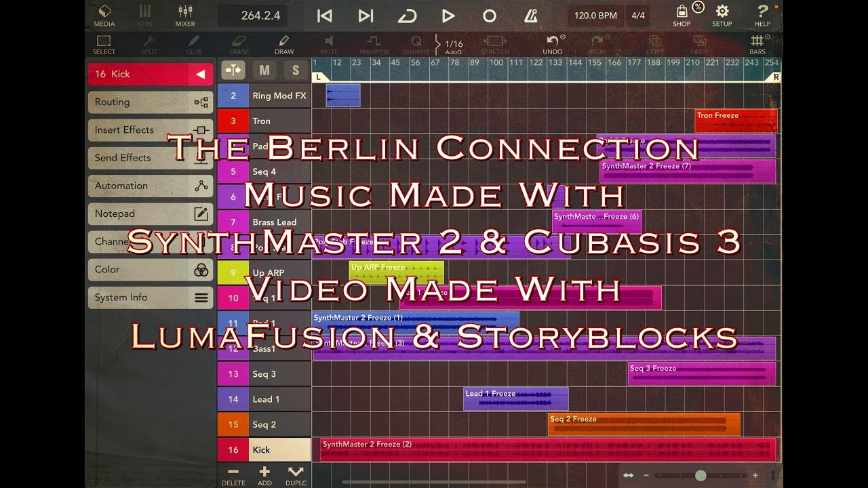Open the Mixer
Viewport: 868px width, 488px height.
coord(185,16)
